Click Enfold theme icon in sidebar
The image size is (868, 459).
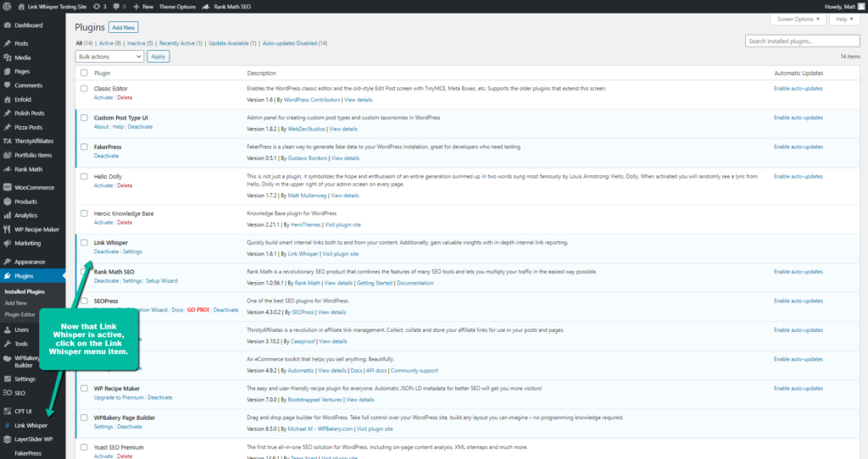[7, 100]
